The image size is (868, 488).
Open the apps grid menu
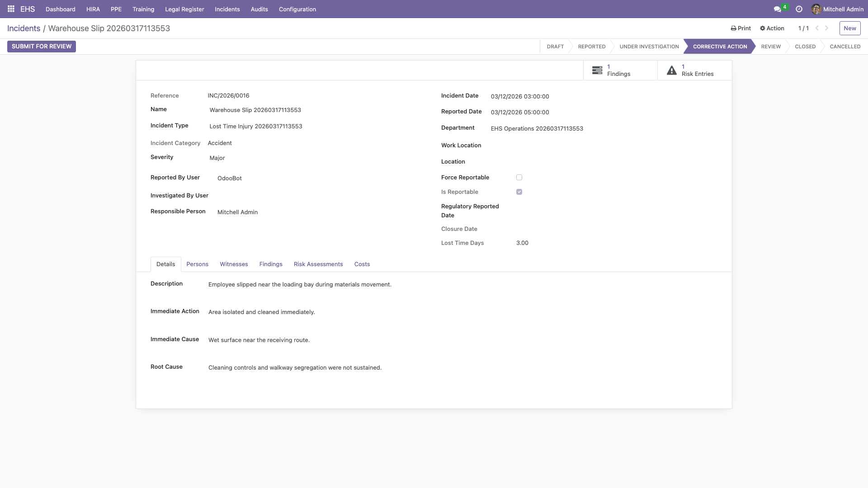click(x=10, y=9)
